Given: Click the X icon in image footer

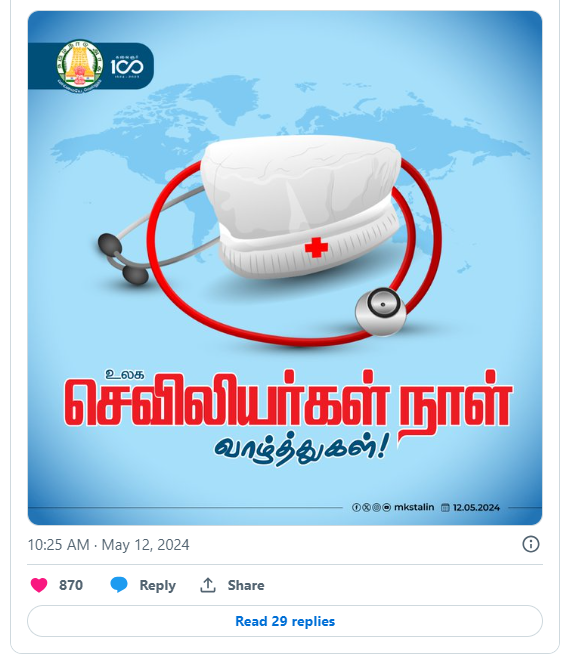Looking at the screenshot, I should [x=366, y=507].
